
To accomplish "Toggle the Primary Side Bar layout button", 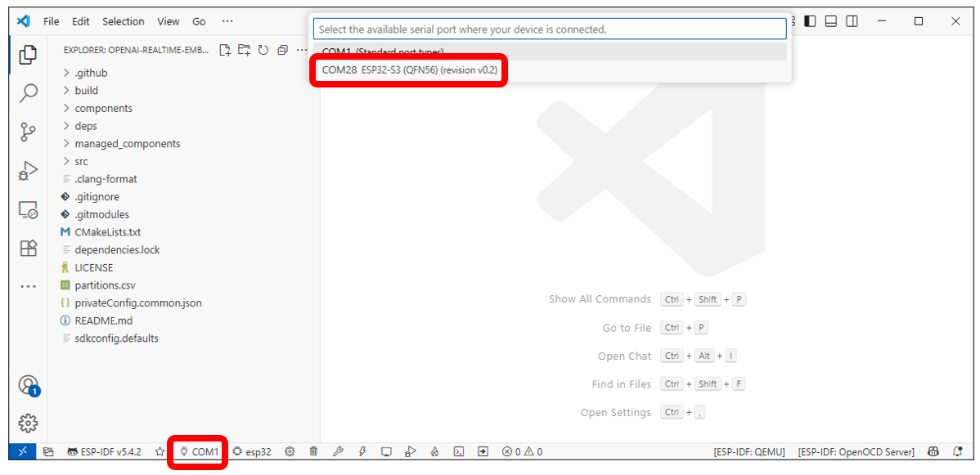I will [810, 21].
